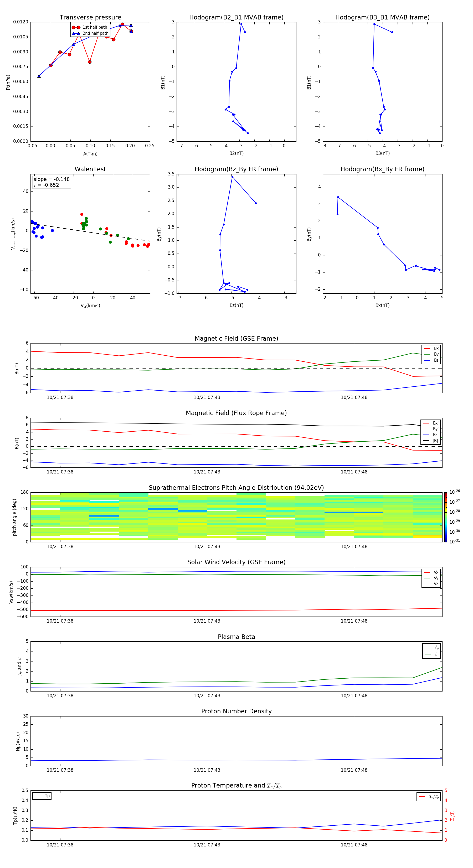Click the A(T·m) axis label
Viewport: 473px width, 868px height.
click(90, 154)
